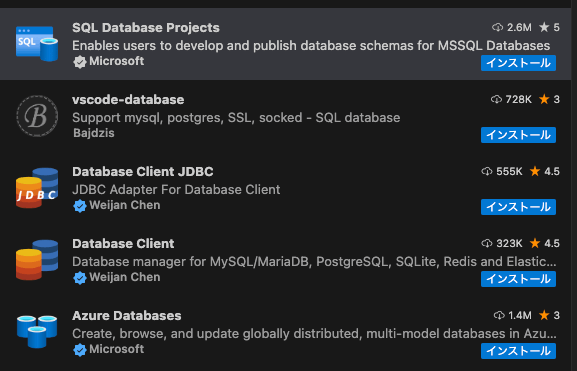This screenshot has height=371, width=577.
Task: Click the Azure Databases blue cylinders icon
Action: coord(37,332)
